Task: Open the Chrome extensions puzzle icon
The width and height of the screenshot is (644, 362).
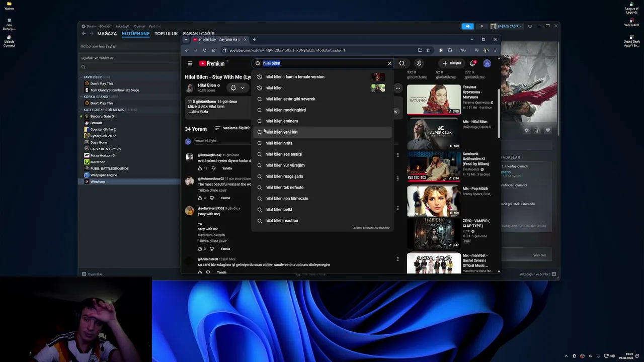Action: pos(450,50)
